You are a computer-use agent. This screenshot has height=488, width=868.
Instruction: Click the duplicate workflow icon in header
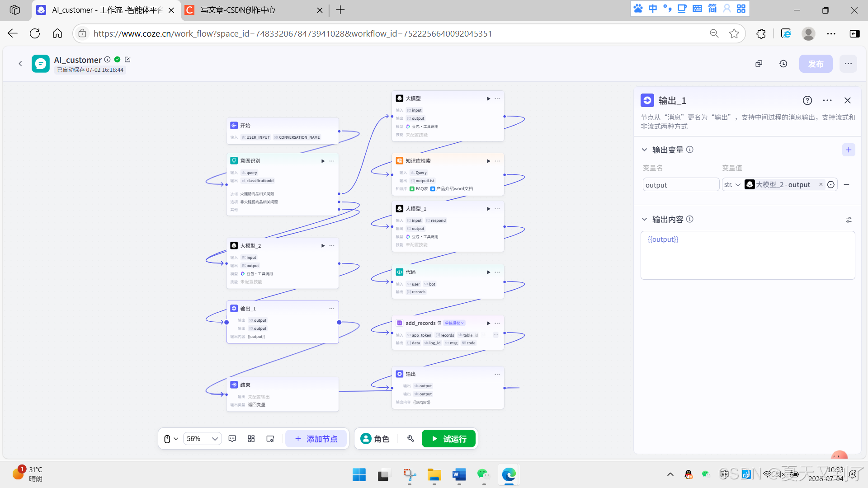[x=759, y=64]
